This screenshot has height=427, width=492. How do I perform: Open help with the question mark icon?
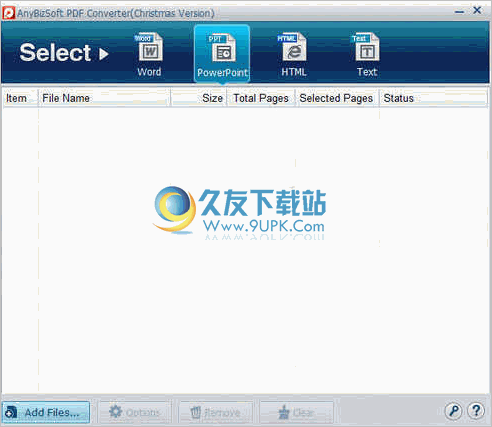[476, 411]
